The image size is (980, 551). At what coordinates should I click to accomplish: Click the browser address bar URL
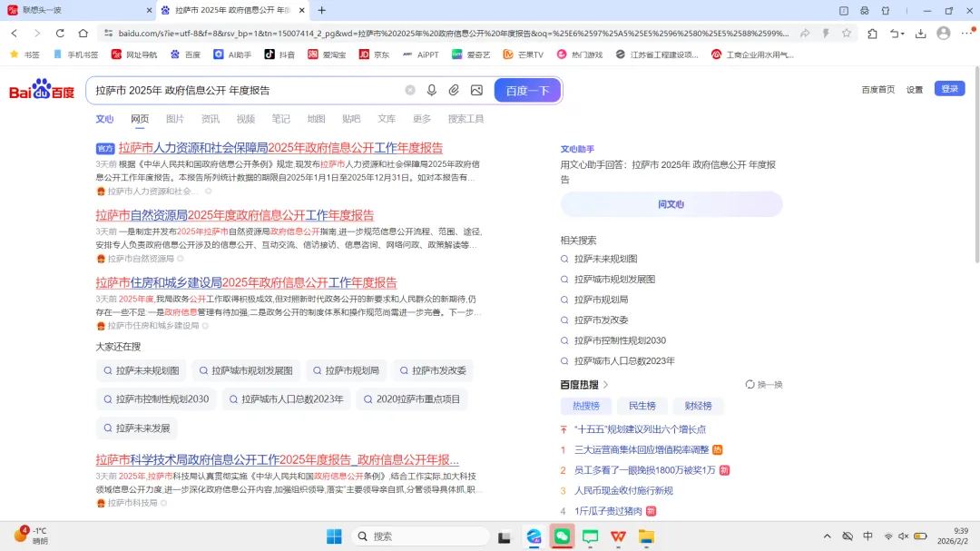453,34
